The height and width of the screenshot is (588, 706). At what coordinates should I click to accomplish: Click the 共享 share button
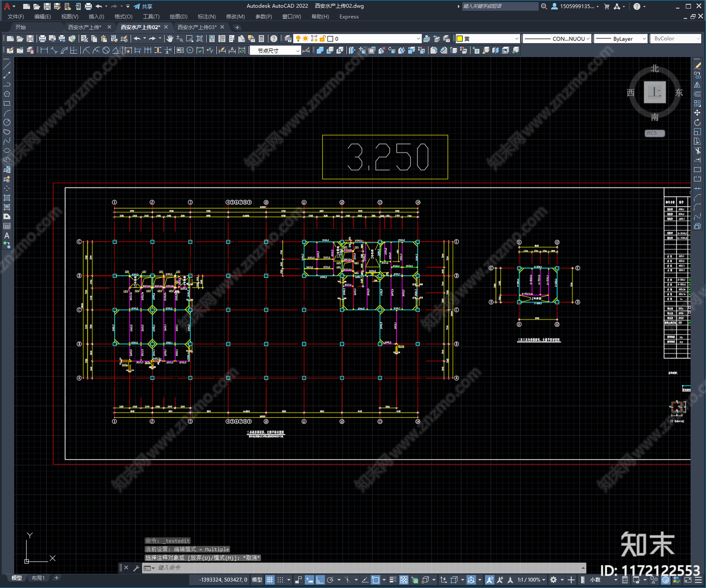[x=143, y=6]
